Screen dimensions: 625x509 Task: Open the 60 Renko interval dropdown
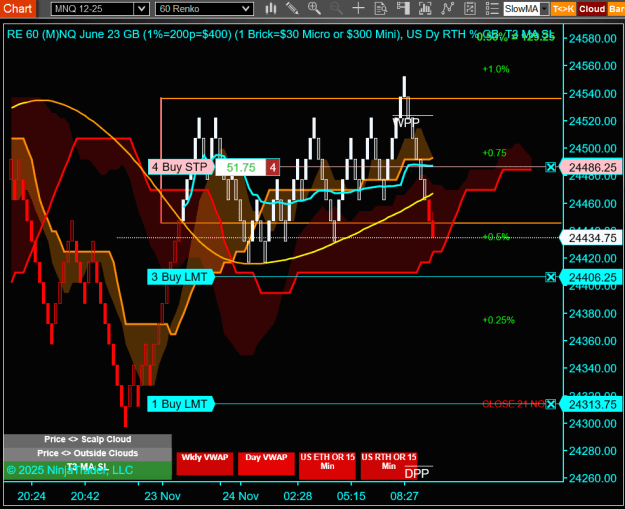[204, 9]
